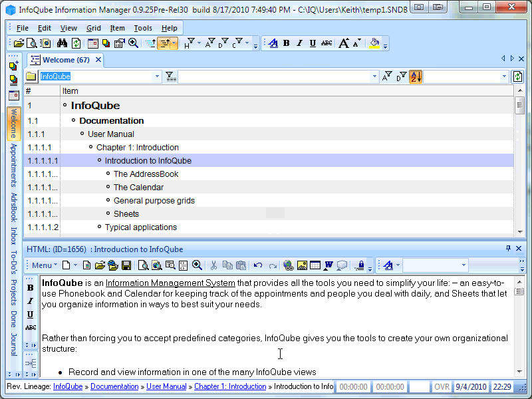The image size is (532, 399).
Task: Toggle bold in main formatting toolbar
Action: tap(287, 43)
